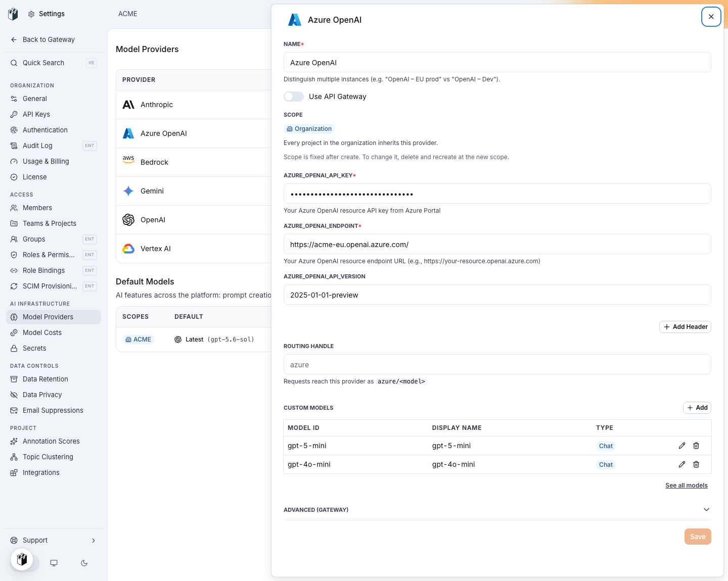Image resolution: width=728 pixels, height=581 pixels.
Task: Switch to light display mode monitor icon
Action: (54, 563)
